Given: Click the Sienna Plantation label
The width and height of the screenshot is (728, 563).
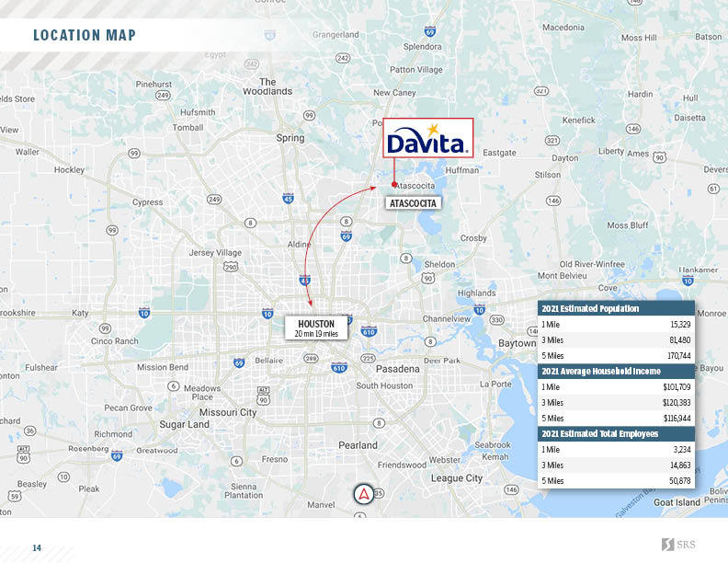Looking at the screenshot, I should 244,491.
